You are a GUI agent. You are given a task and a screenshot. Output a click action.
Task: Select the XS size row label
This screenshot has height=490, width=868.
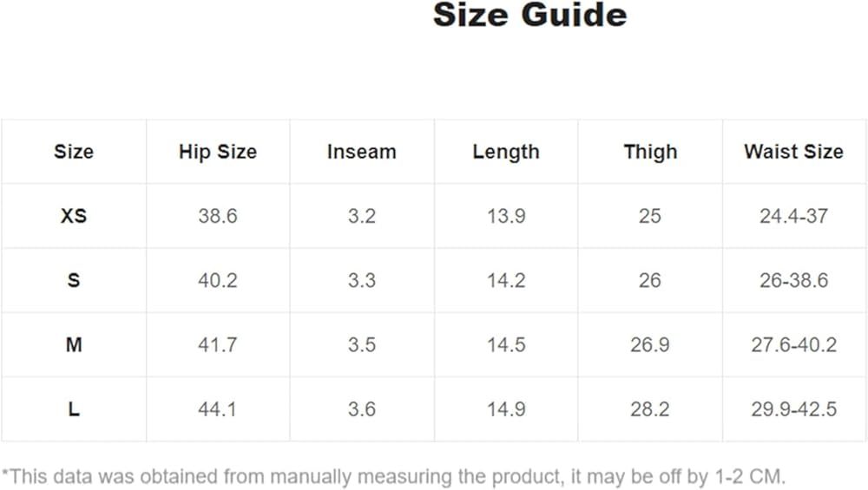tap(74, 216)
